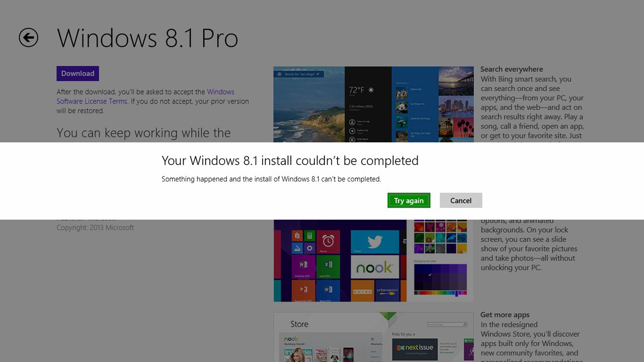Click Try again in the install error dialog

click(x=409, y=200)
